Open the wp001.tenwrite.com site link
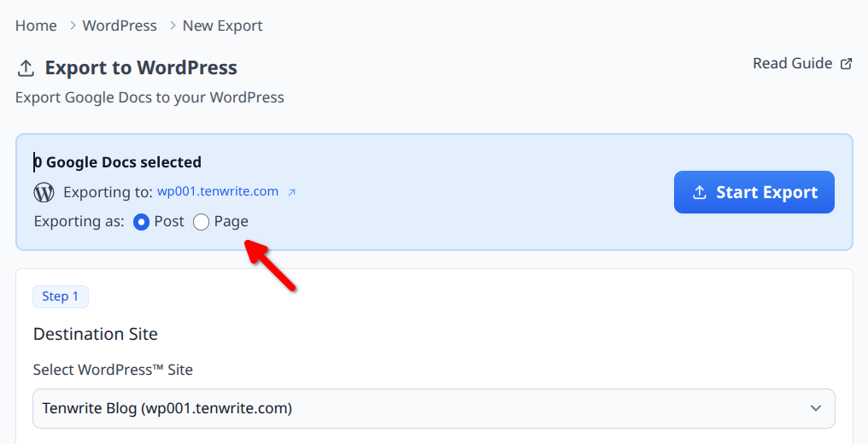This screenshot has width=868, height=444. 218,191
